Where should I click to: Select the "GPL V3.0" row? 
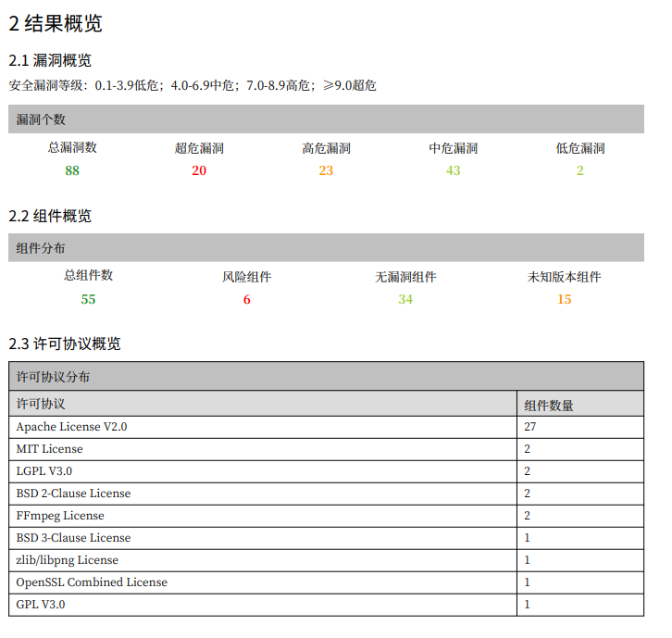[x=326, y=605]
